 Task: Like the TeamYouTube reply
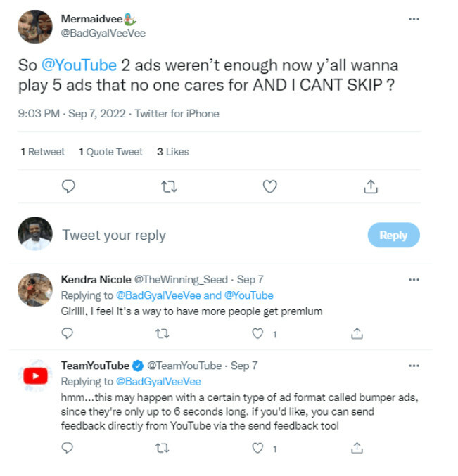[x=258, y=447]
